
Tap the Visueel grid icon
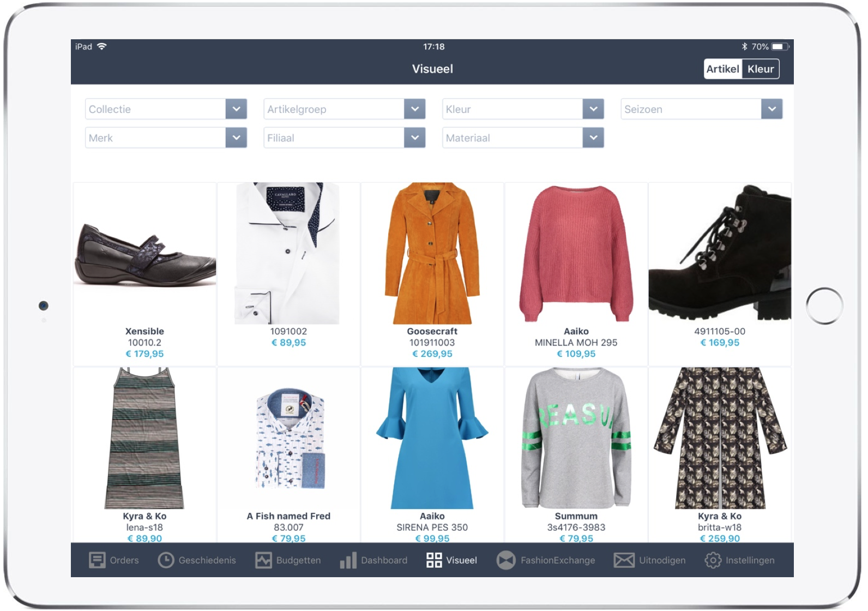434,560
